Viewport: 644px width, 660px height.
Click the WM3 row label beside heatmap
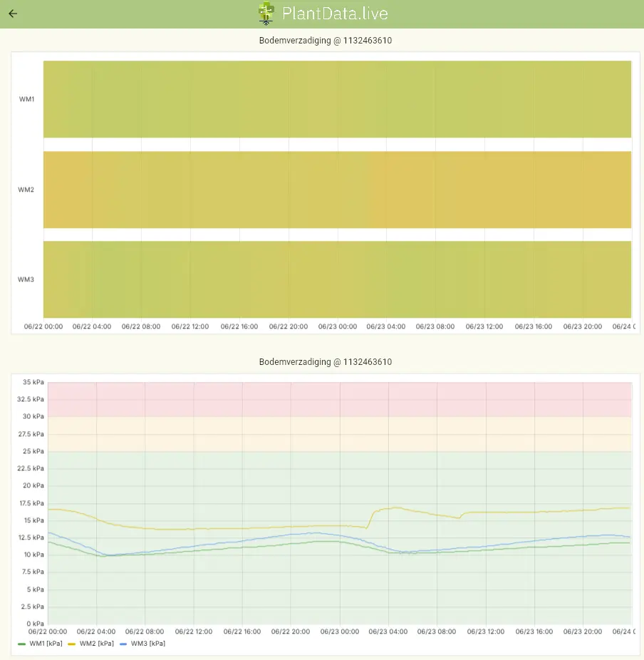click(x=26, y=279)
